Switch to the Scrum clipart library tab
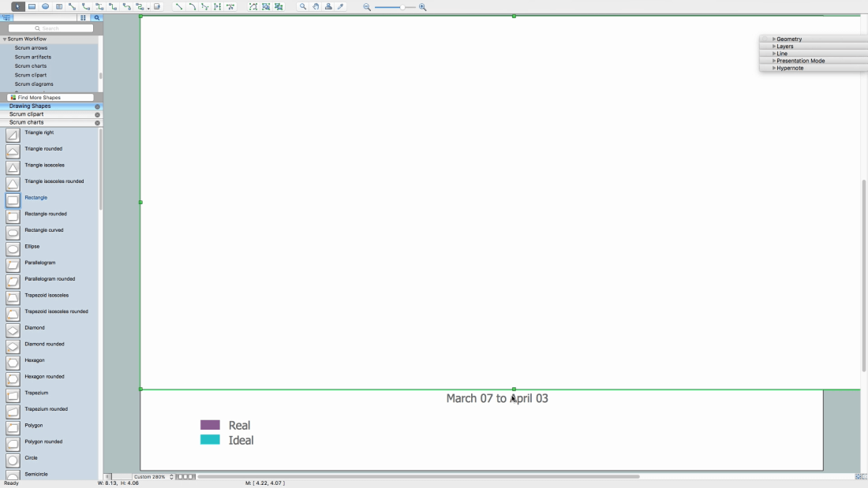Screen dimensions: 868x488 tap(26, 114)
